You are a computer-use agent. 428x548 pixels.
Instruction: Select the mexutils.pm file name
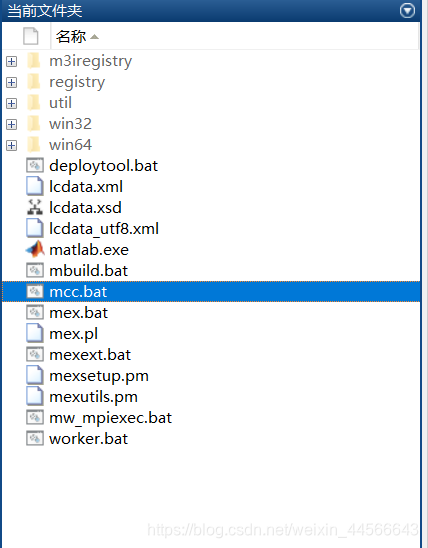click(93, 397)
